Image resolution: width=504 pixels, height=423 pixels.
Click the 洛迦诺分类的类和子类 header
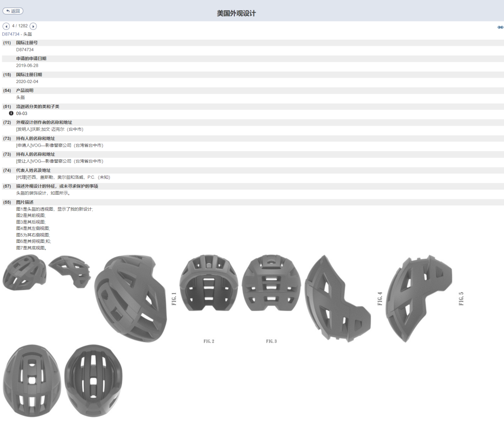point(38,106)
